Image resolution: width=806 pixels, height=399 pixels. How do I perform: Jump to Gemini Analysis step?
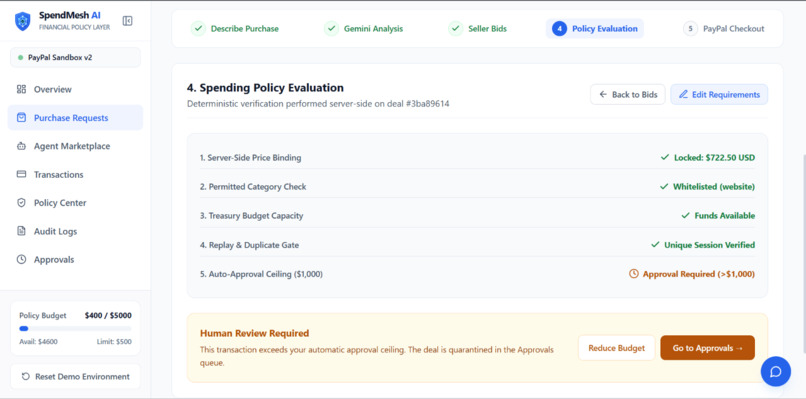pos(364,29)
